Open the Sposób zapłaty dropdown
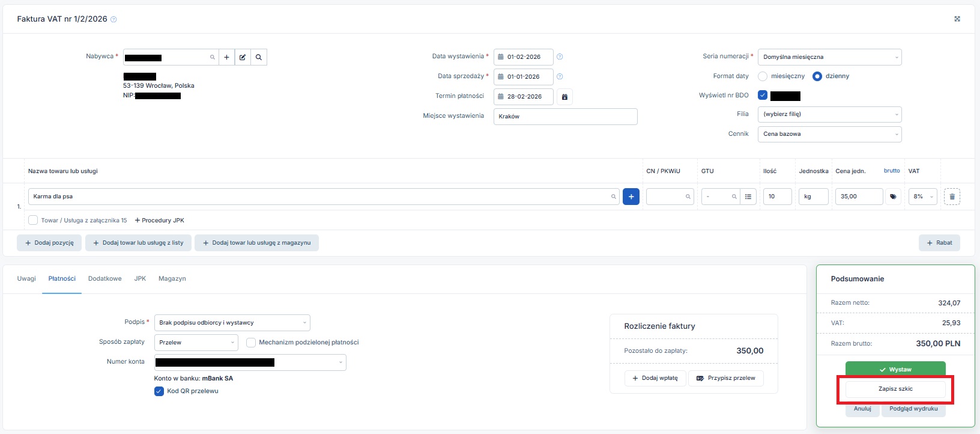The image size is (980, 434). point(196,343)
